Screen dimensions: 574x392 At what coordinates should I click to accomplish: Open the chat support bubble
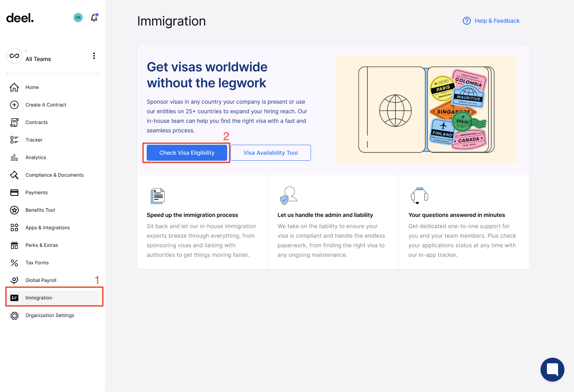[552, 370]
